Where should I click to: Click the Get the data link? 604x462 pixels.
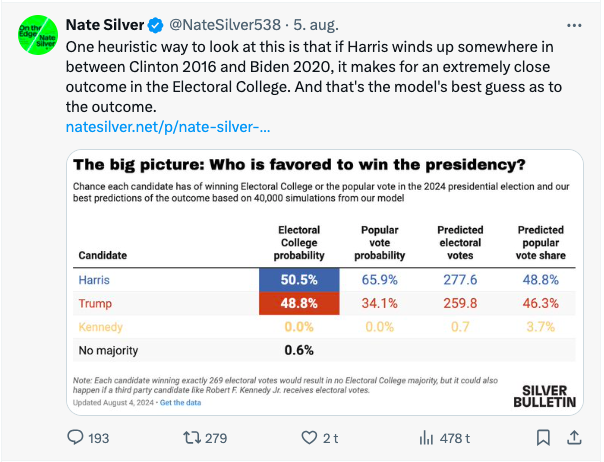coord(180,403)
